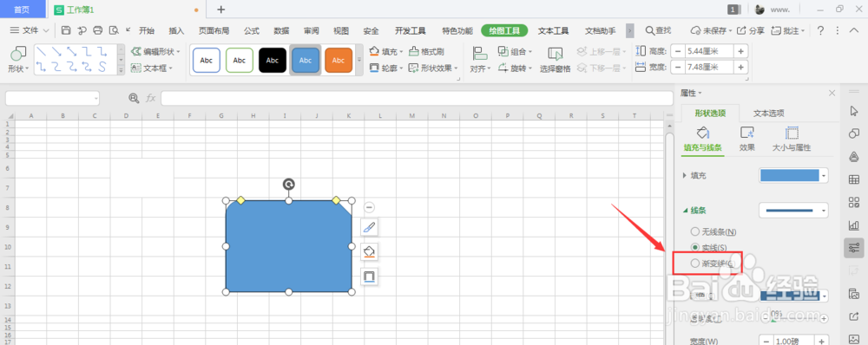The width and height of the screenshot is (868, 345).
Task: Click the table icon in right sidebar
Action: [x=853, y=179]
